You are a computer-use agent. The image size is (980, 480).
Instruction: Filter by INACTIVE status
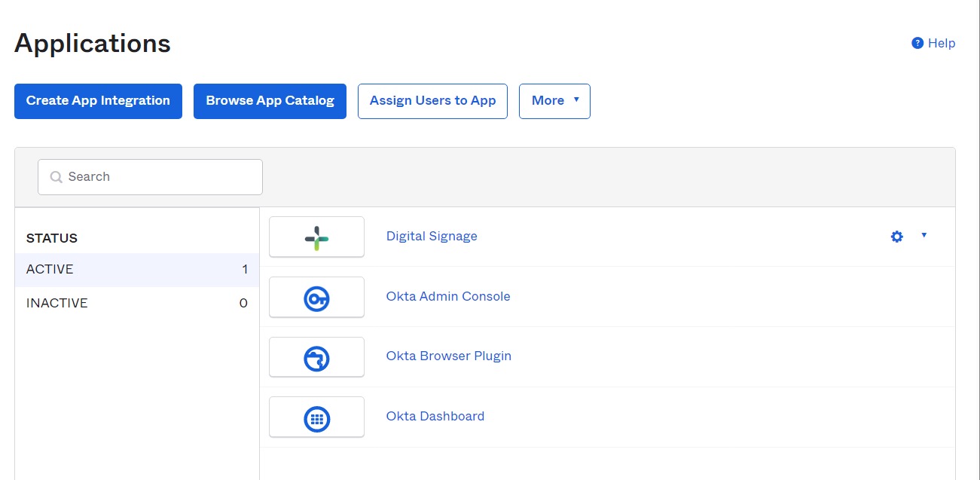[x=137, y=304]
